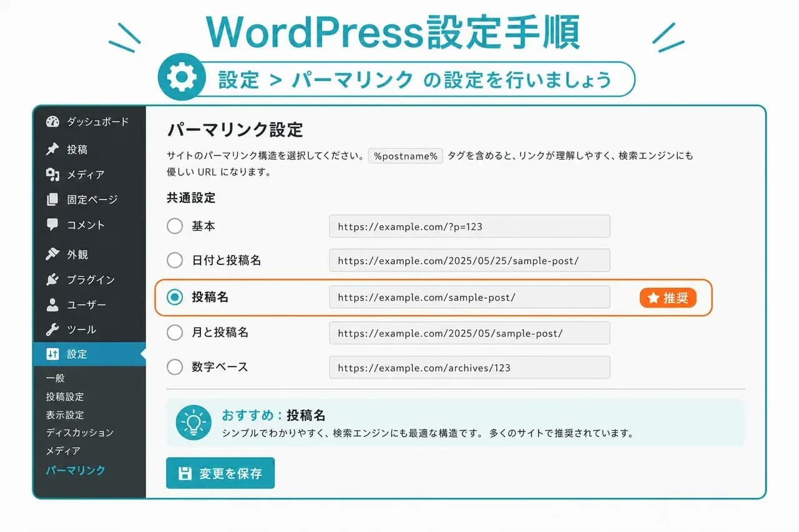Open プラグイン in the sidebar menu

click(x=89, y=279)
